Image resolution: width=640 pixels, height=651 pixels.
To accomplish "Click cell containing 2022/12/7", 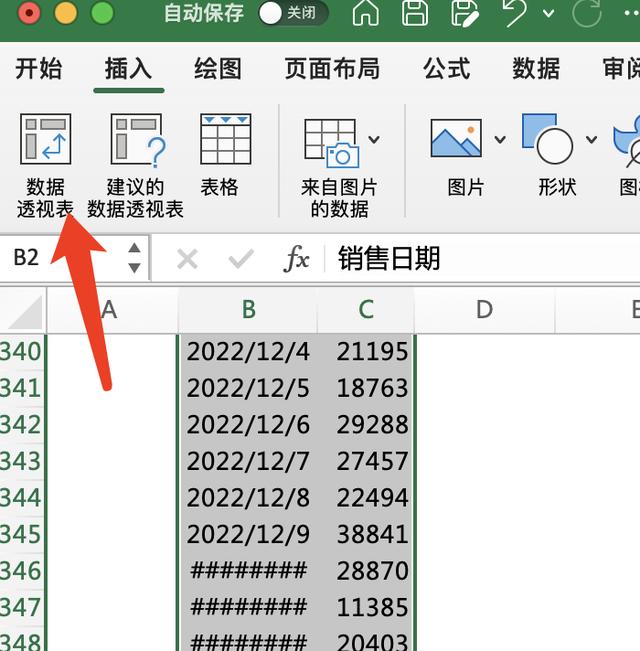I will [x=248, y=461].
